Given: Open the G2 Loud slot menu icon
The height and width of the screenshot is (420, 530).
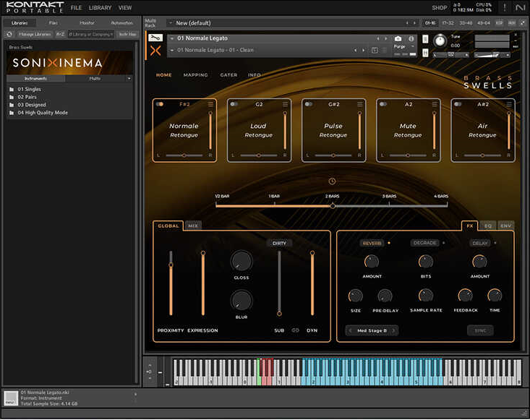Looking at the screenshot, I should pos(285,104).
